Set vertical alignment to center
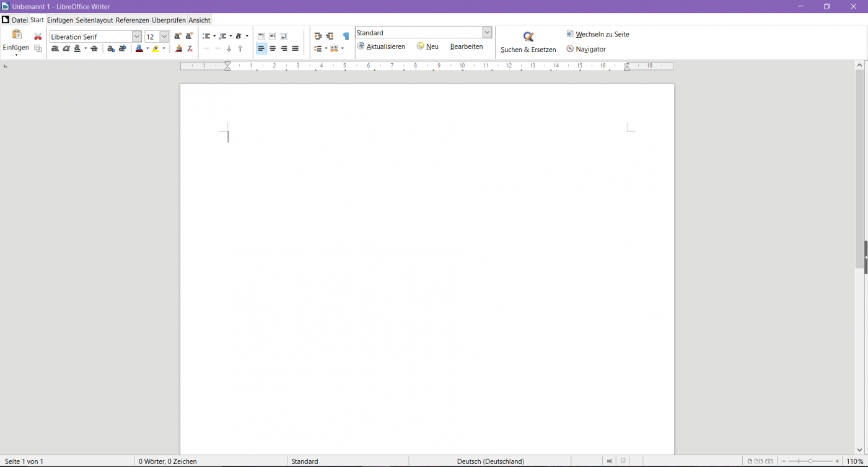 (x=272, y=36)
